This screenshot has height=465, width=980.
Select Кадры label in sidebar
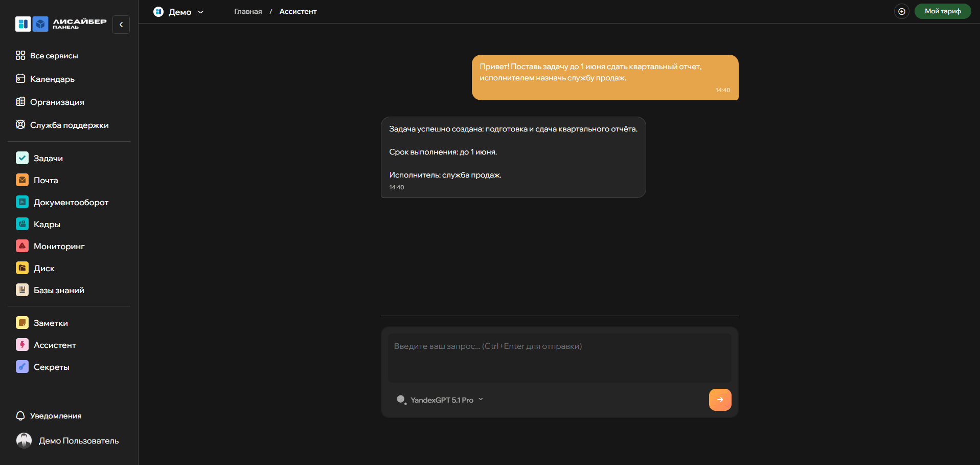(47, 224)
